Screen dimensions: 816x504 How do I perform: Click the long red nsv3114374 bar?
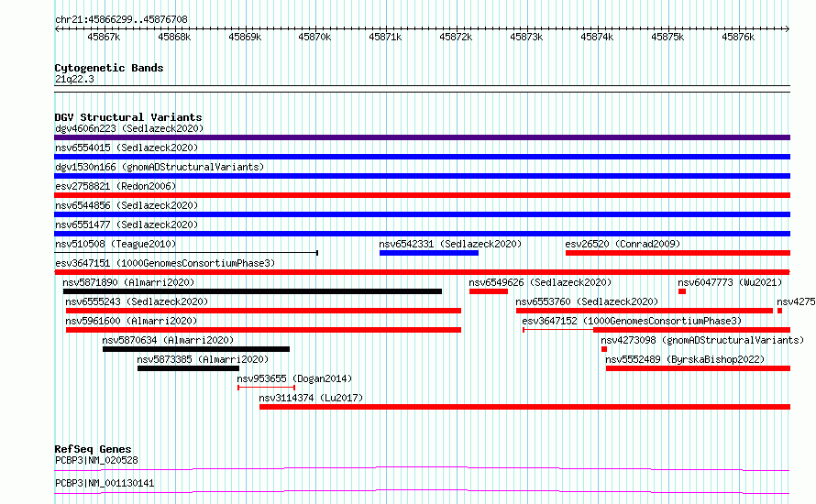tap(524, 407)
